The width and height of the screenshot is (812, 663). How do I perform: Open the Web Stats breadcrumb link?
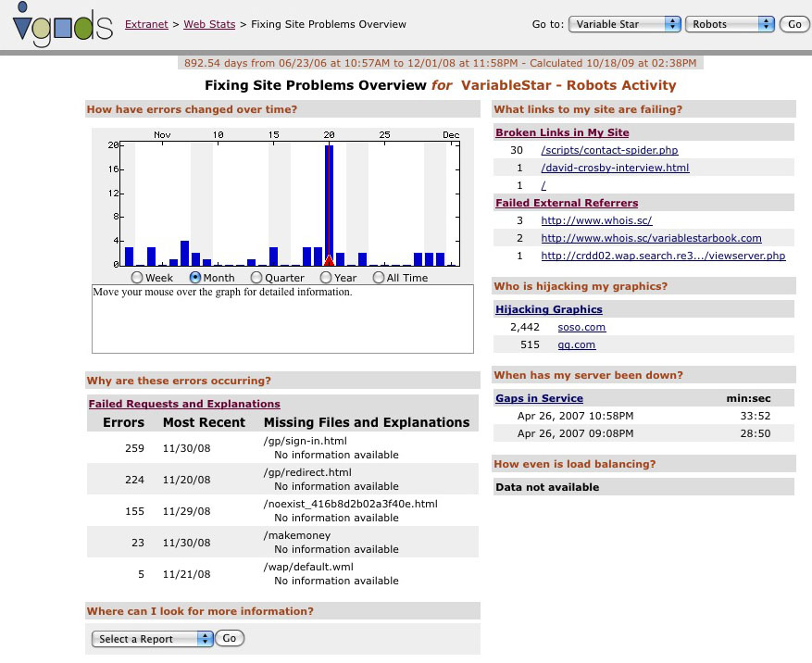(x=209, y=24)
